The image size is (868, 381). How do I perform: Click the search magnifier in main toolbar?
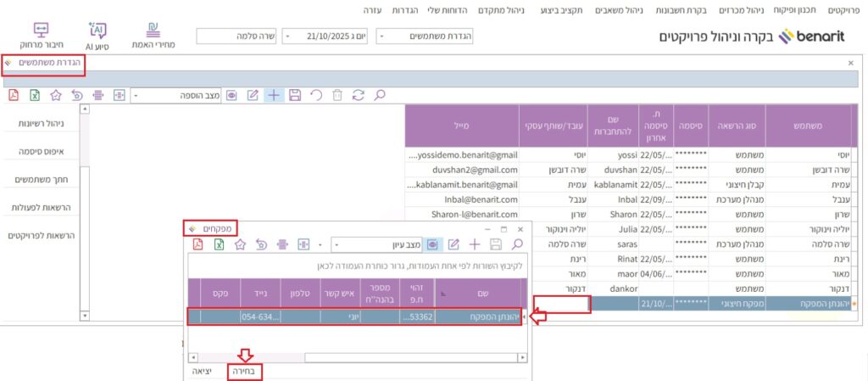379,95
